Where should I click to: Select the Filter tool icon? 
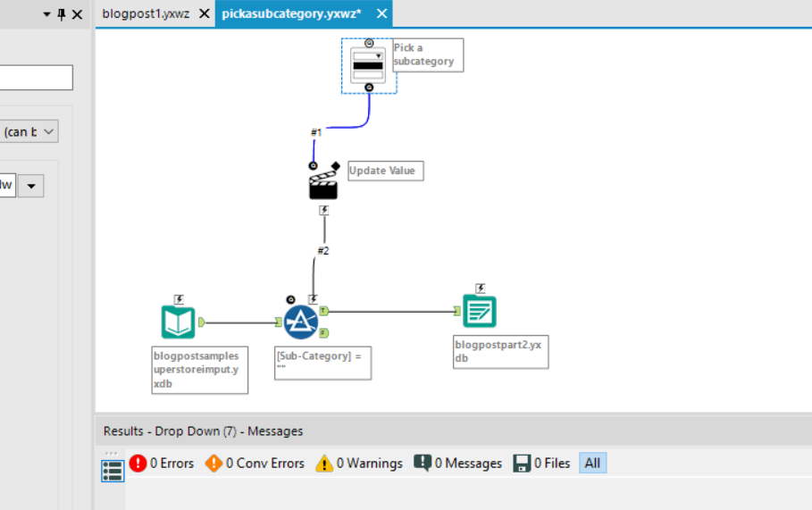pyautogui.click(x=301, y=322)
